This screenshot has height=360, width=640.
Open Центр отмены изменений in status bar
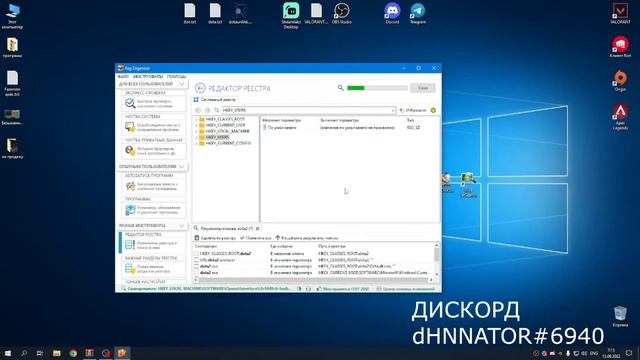[x=405, y=289]
